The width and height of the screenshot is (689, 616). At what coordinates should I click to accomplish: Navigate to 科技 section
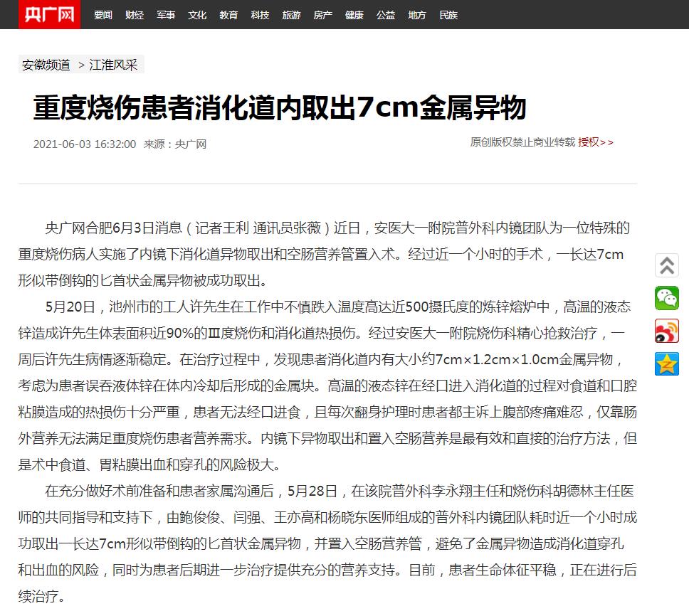point(260,15)
